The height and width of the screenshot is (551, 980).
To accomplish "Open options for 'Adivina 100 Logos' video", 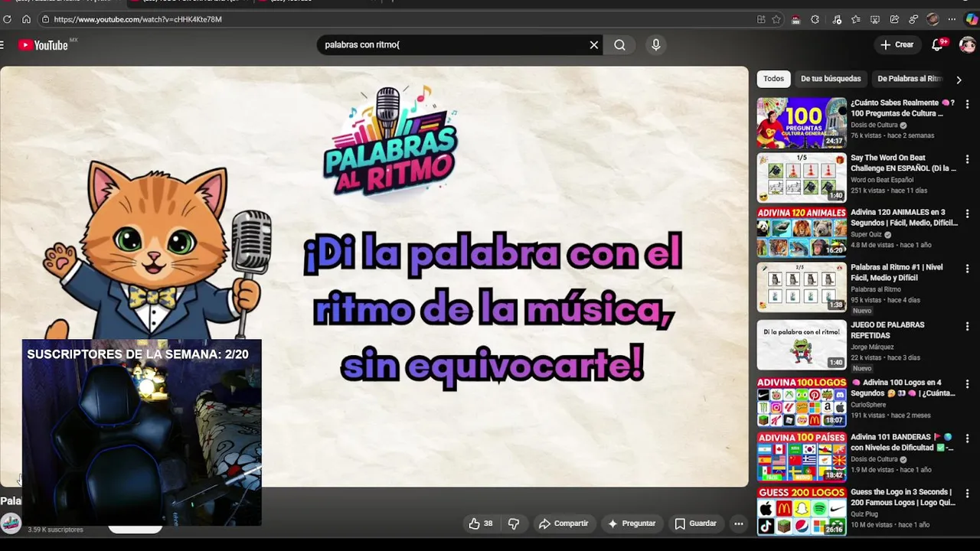I will pyautogui.click(x=967, y=384).
